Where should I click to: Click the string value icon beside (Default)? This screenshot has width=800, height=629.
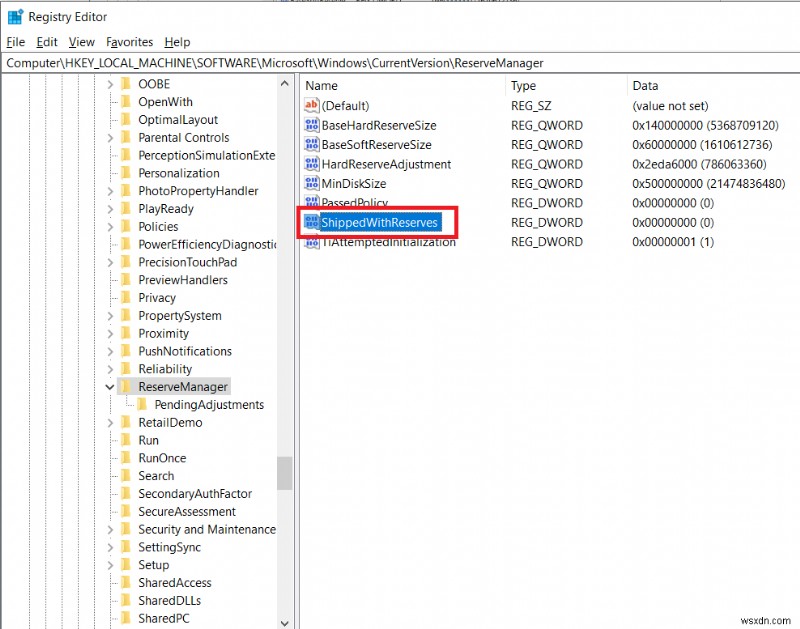click(x=310, y=105)
